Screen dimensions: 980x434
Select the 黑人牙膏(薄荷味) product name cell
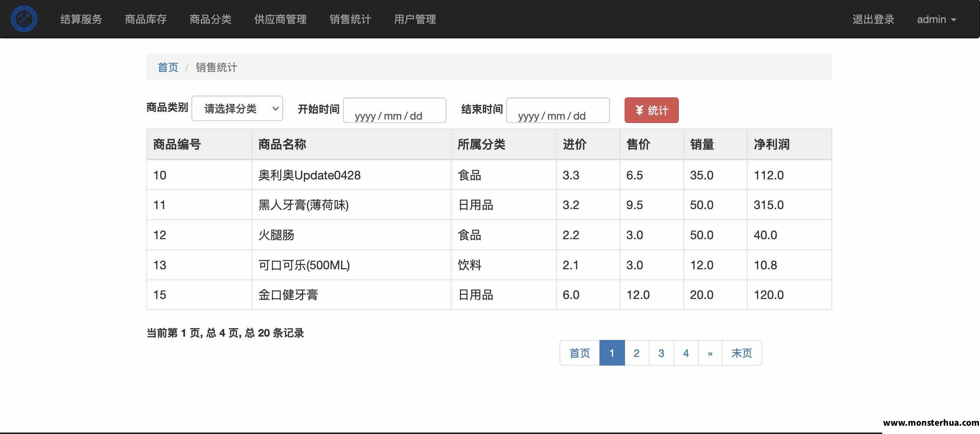[x=351, y=205]
